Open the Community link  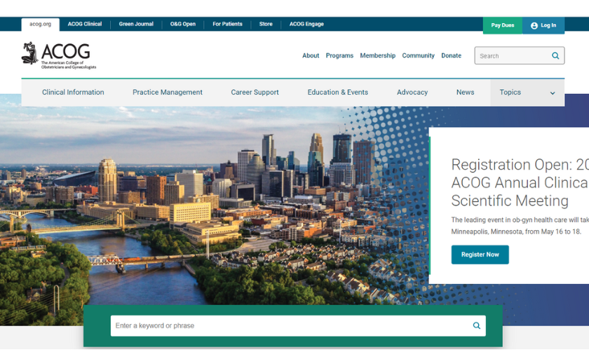pos(418,55)
